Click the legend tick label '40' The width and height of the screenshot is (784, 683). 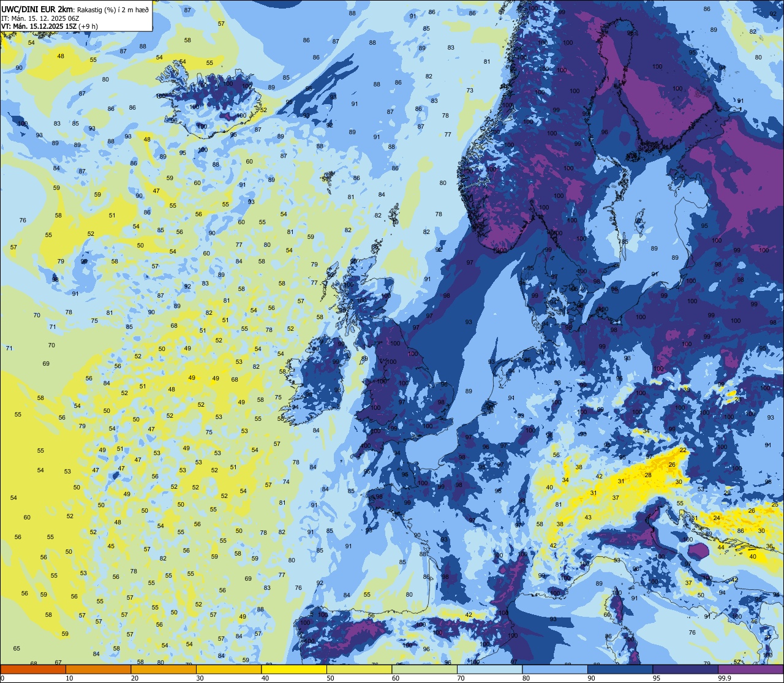pos(265,678)
